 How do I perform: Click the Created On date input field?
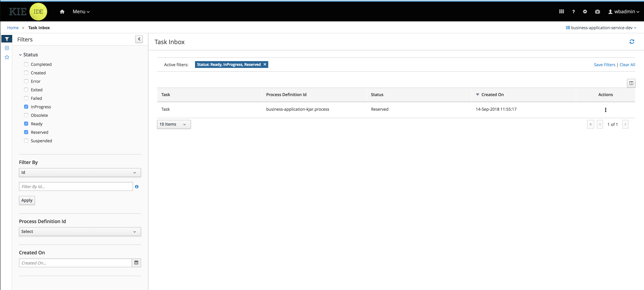76,263
